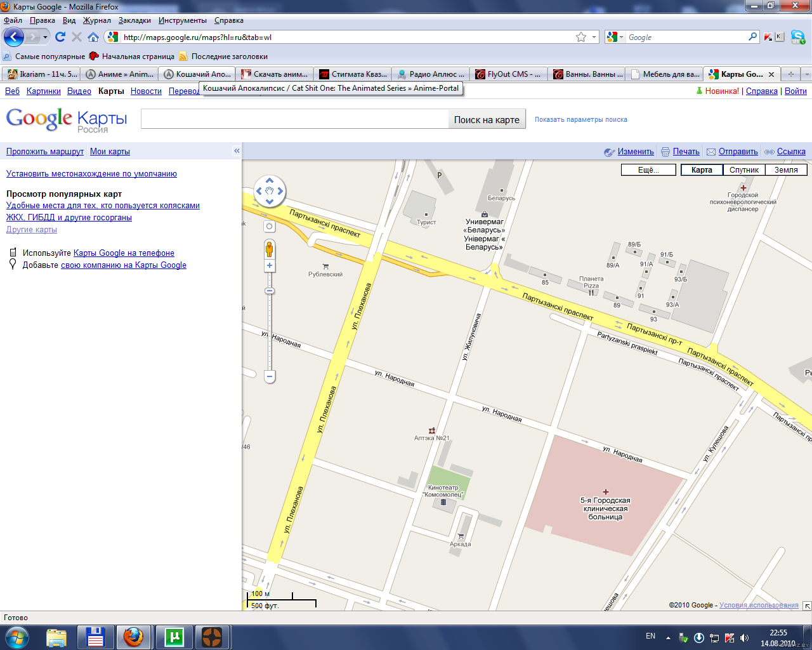Viewport: 812px width, 650px height.
Task: Click the pan control hand icon
Action: pyautogui.click(x=270, y=190)
